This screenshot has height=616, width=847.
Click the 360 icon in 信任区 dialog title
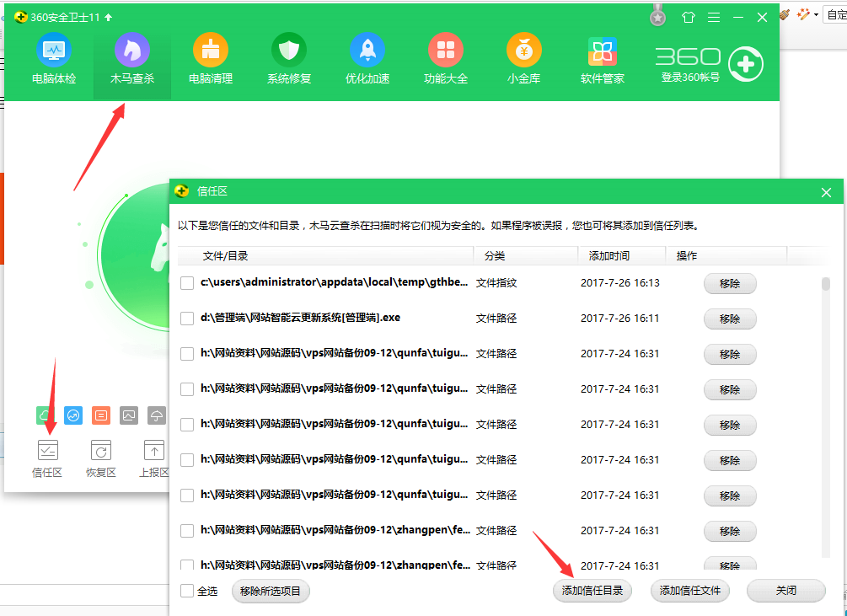182,191
